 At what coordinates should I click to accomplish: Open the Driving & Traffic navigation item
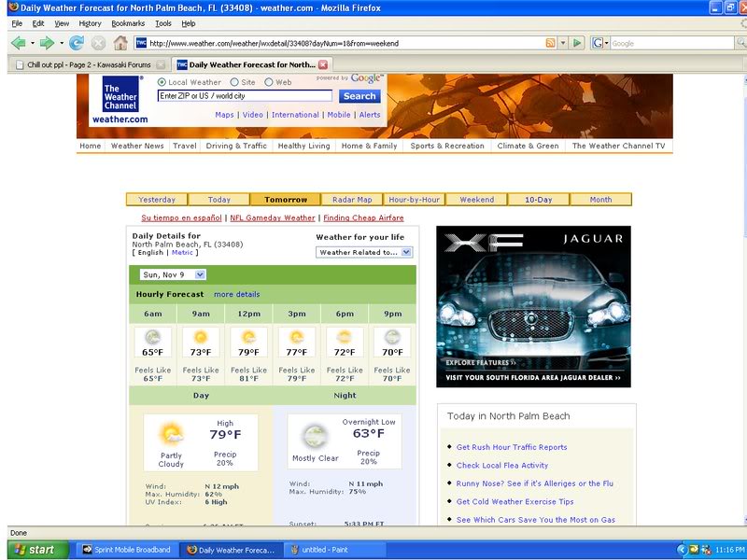click(x=236, y=146)
